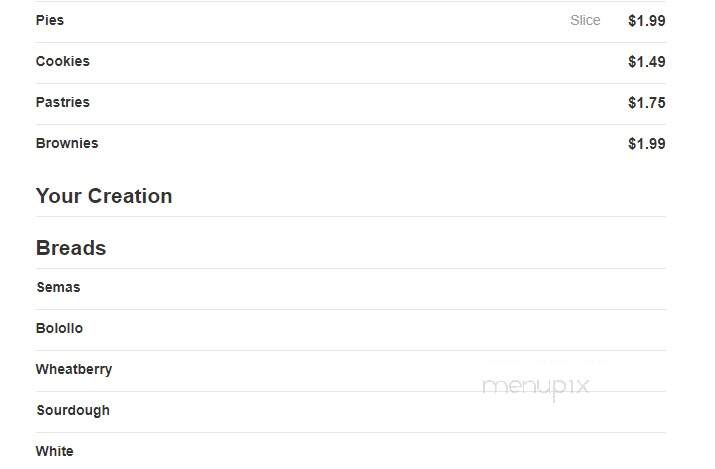715x469 pixels.
Task: Pick the Wheatberry bread option
Action: [74, 369]
